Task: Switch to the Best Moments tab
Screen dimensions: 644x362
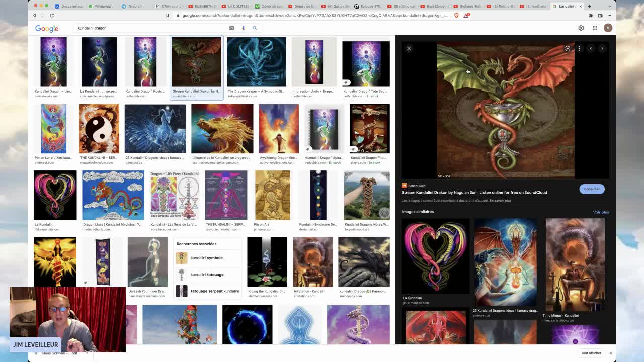Action: click(x=434, y=6)
